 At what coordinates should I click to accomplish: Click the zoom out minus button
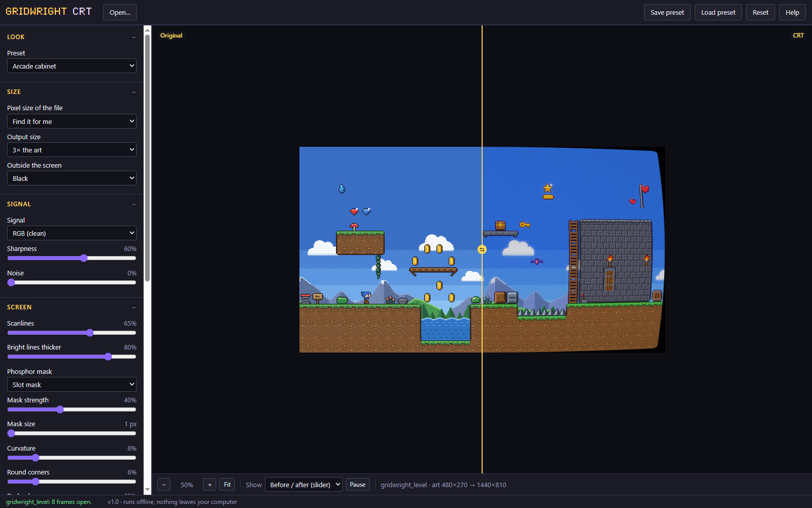point(164,485)
